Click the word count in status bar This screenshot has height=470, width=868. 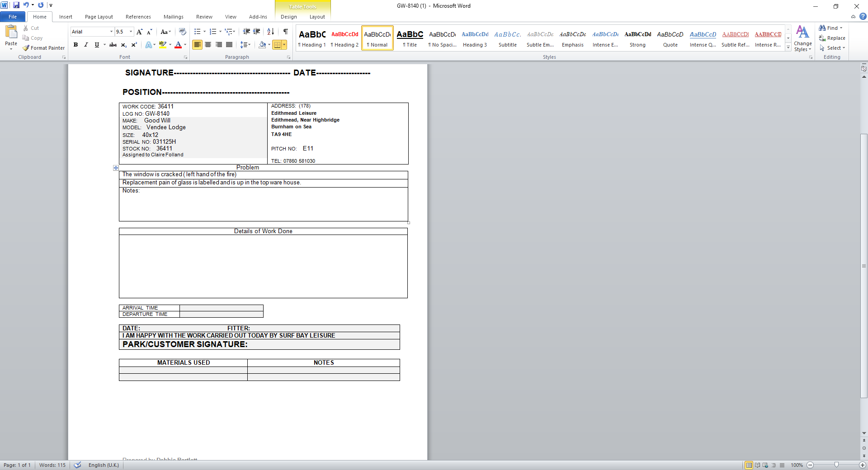(x=52, y=465)
